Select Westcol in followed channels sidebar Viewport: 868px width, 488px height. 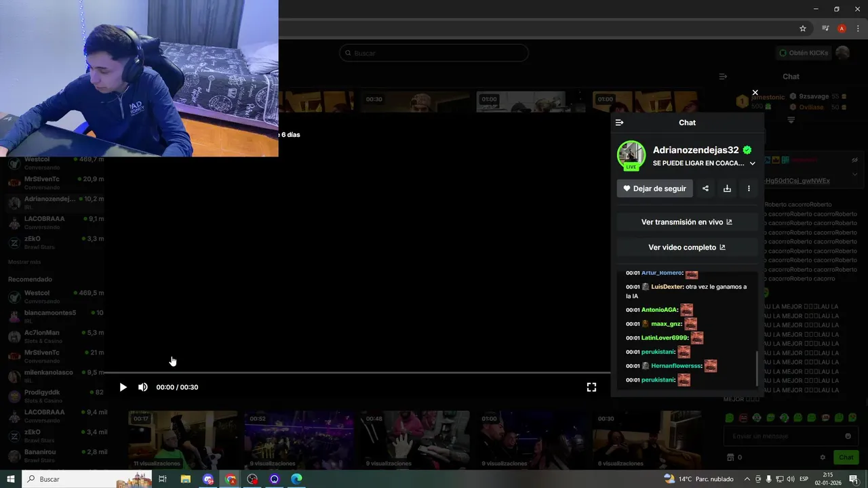tap(56, 163)
